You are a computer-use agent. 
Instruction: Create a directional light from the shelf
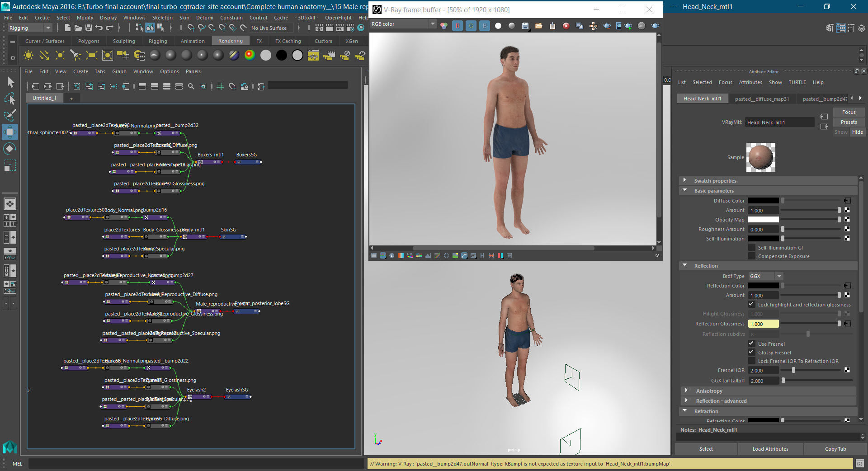point(44,55)
